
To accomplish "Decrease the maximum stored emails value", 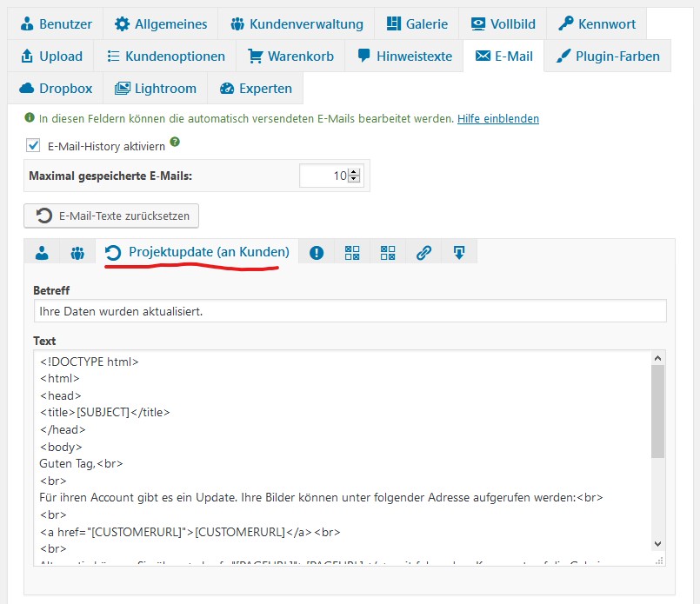I will click(x=354, y=180).
